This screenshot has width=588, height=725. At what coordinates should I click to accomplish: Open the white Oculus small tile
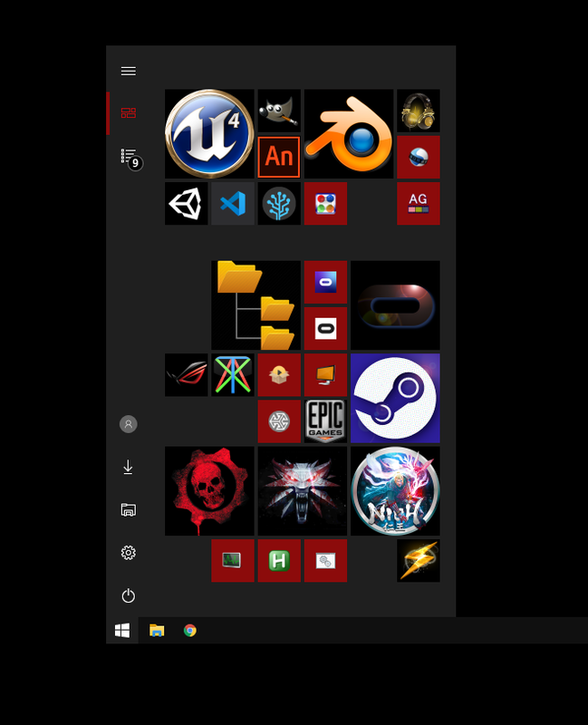click(x=325, y=329)
